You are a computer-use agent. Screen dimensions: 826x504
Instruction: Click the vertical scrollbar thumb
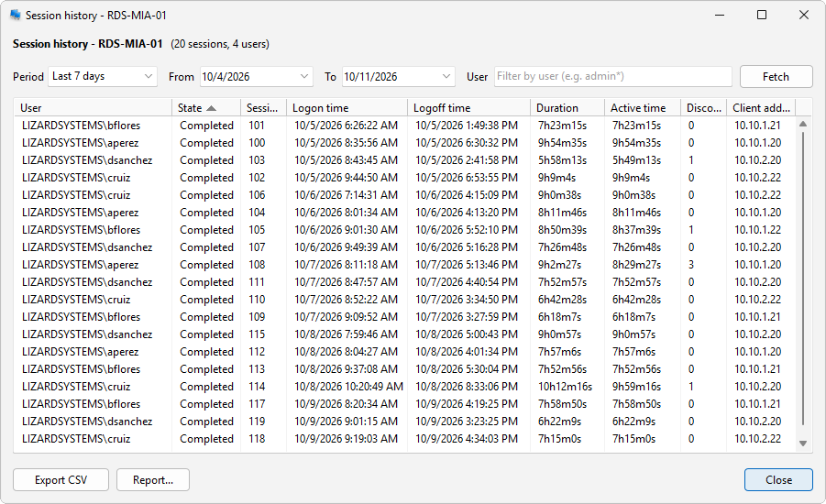pyautogui.click(x=803, y=279)
